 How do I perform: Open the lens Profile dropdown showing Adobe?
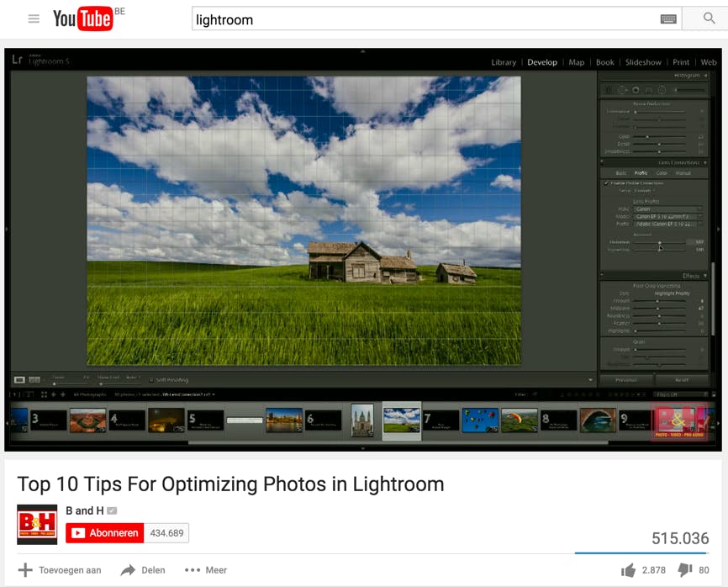(668, 224)
